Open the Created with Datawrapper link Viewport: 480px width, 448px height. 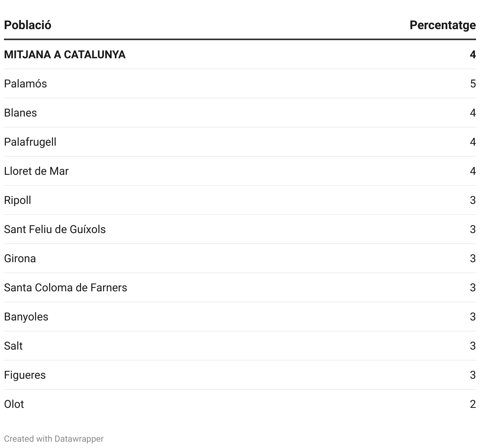[x=54, y=439]
